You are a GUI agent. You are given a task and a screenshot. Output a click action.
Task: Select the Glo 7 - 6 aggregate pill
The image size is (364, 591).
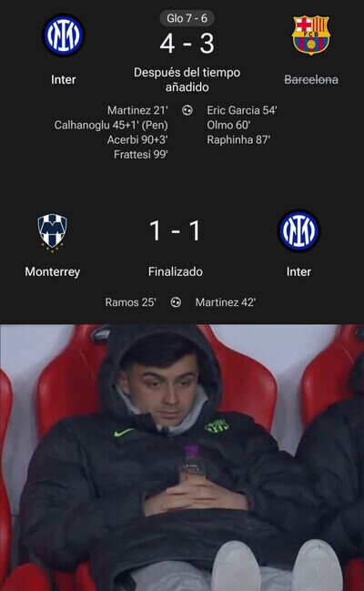[187, 18]
